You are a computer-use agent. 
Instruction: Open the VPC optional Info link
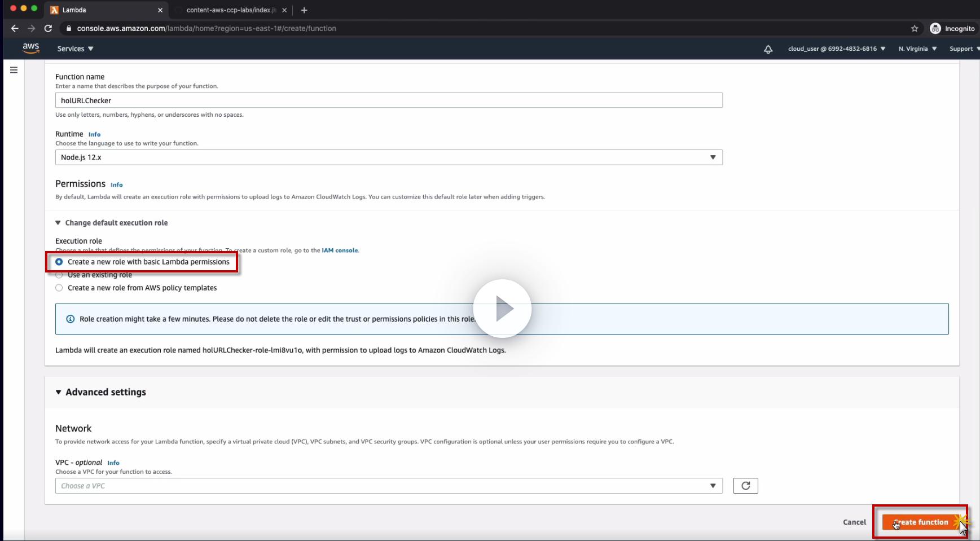(x=113, y=463)
